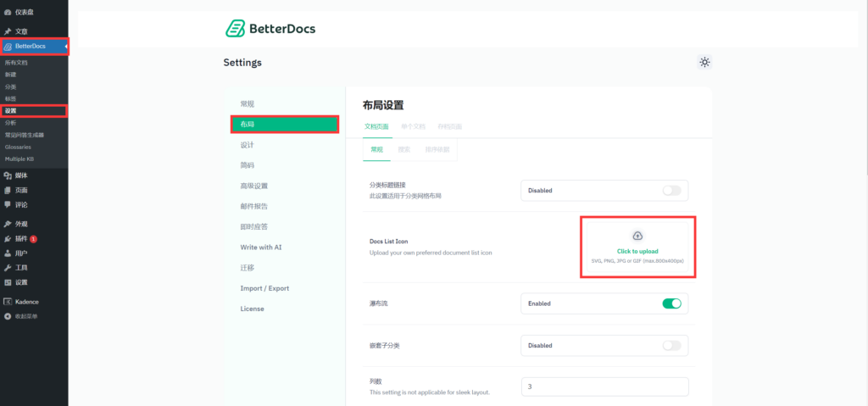Image resolution: width=868 pixels, height=406 pixels.
Task: Click the user icon beside 用户
Action: click(x=8, y=253)
